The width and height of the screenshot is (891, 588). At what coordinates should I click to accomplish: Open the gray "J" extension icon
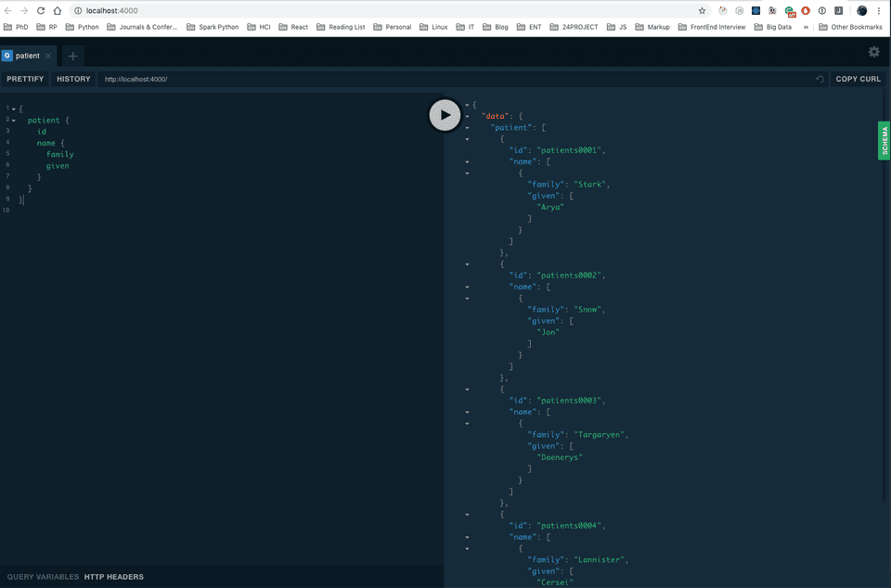838,10
